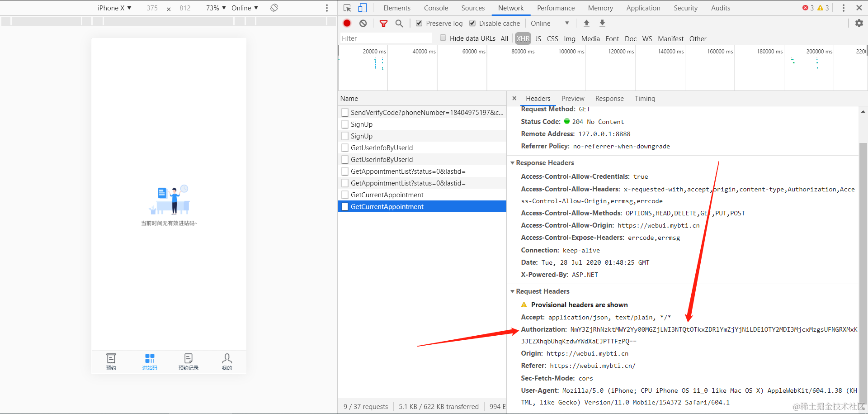Open the Timing tab of request details
868x414 pixels.
coord(645,98)
